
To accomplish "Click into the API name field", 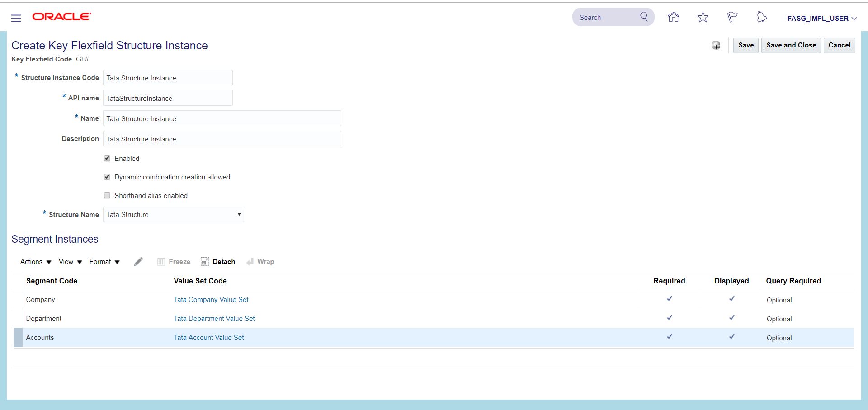I will pyautogui.click(x=168, y=98).
